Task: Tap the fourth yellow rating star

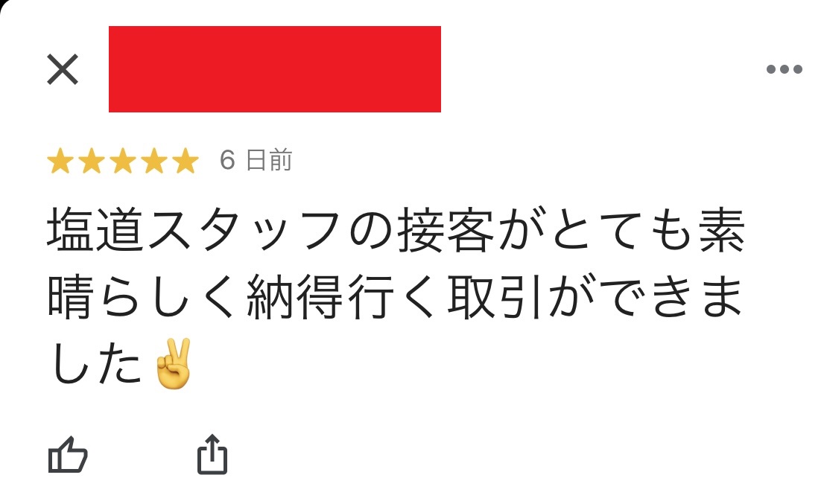Action: [x=154, y=161]
